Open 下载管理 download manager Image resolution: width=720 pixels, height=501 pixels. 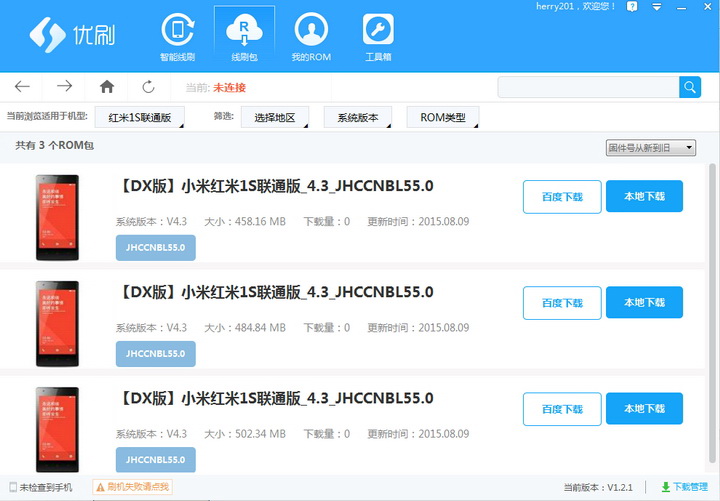click(x=684, y=487)
